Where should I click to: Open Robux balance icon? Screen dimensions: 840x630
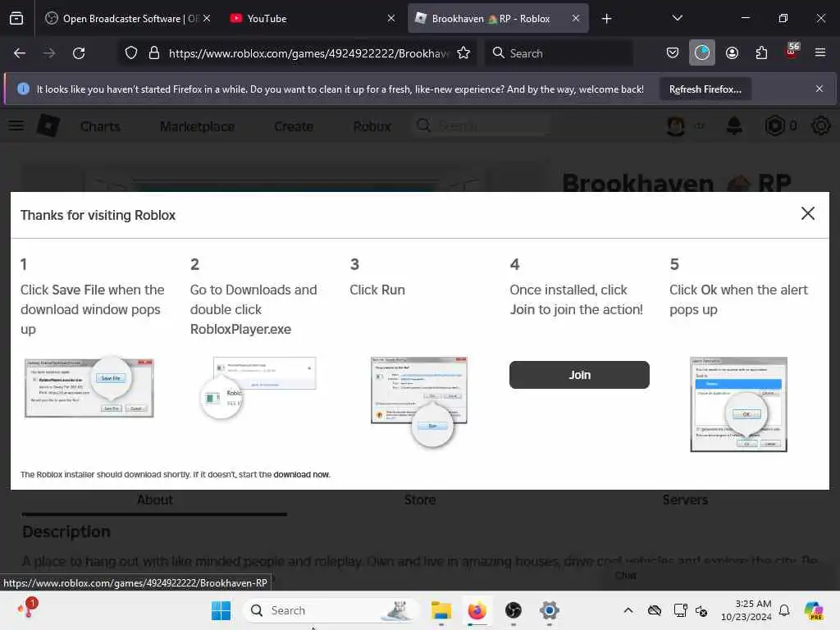point(774,126)
